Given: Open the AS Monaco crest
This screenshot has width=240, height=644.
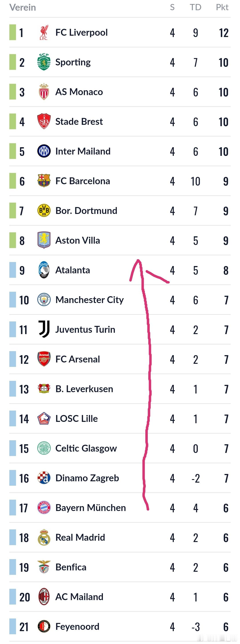Looking at the screenshot, I should click(44, 92).
